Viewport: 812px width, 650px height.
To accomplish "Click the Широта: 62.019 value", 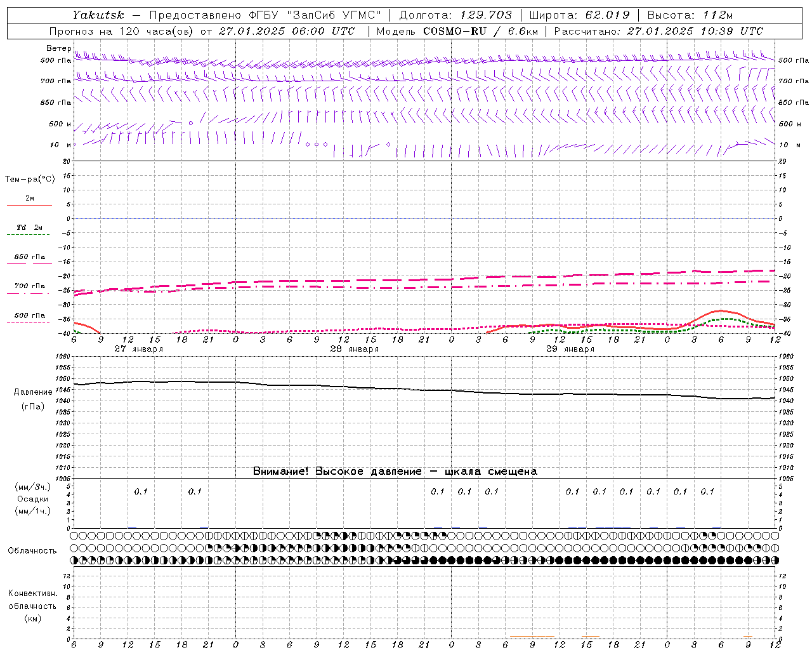I will coord(579,15).
